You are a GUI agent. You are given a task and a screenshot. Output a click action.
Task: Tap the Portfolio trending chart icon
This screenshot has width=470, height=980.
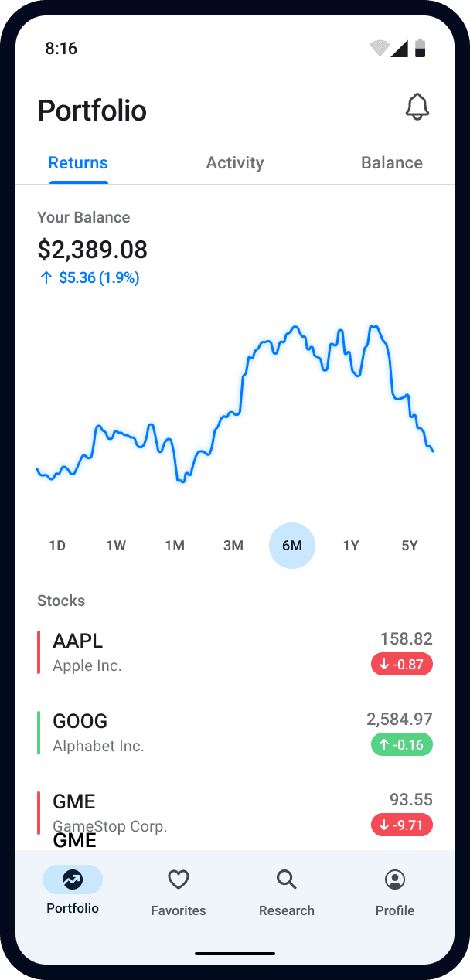tap(73, 880)
